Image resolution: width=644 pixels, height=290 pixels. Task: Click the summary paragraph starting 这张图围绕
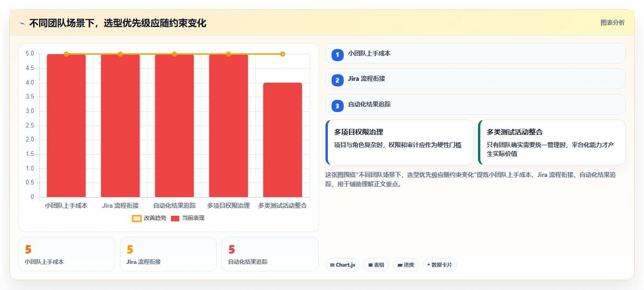tap(471, 179)
